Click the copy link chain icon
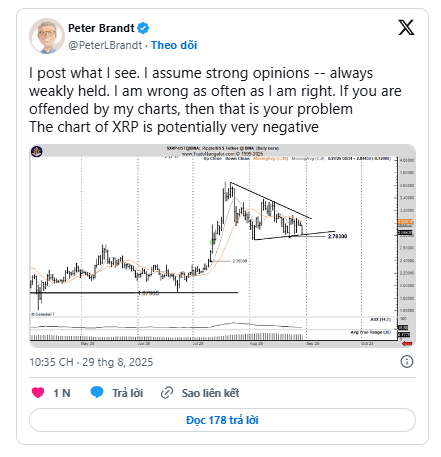Screen dimensions: 441x457 click(167, 393)
